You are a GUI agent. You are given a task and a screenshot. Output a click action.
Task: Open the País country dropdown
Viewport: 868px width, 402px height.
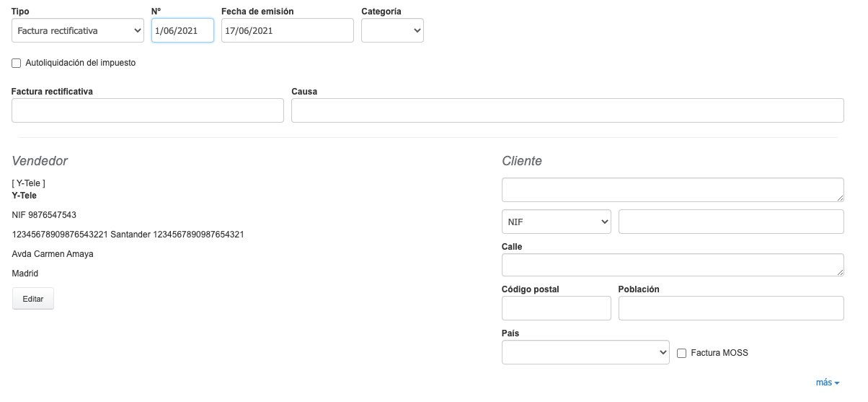585,353
